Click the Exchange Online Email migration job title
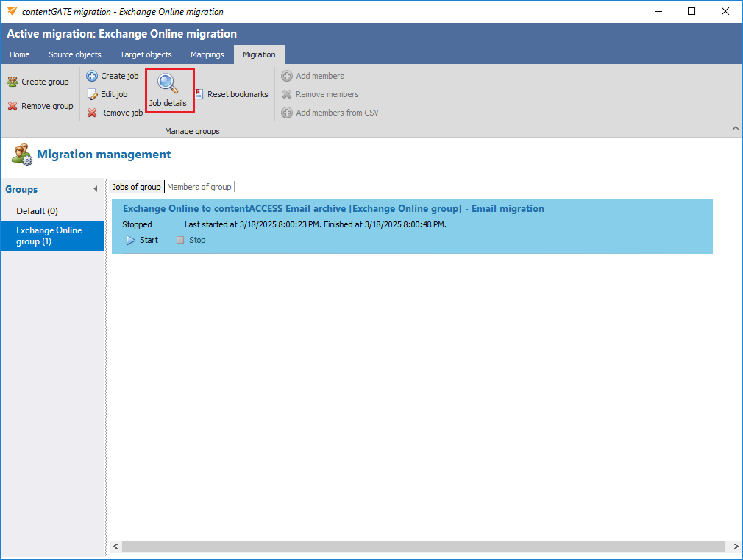The height and width of the screenshot is (560, 743). [x=333, y=209]
